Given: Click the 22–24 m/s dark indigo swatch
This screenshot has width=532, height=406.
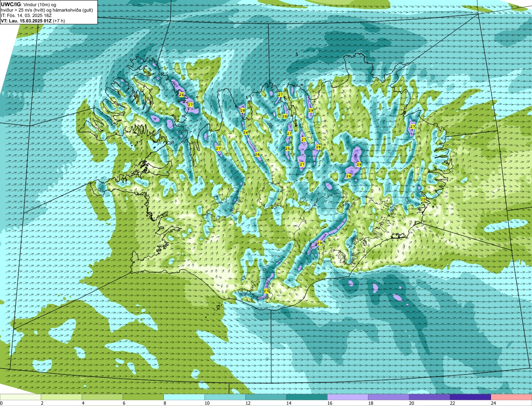Looking at the screenshot, I should point(470,397).
